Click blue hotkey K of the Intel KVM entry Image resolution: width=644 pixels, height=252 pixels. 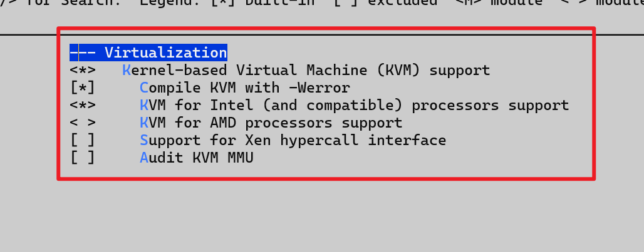tap(144, 105)
